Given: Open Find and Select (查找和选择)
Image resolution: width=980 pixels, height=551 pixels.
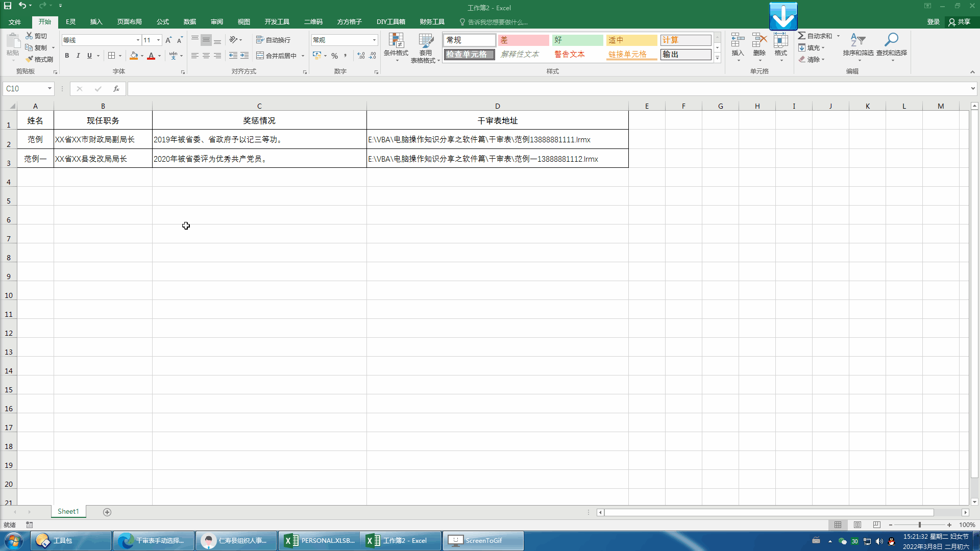Looking at the screenshot, I should [892, 47].
